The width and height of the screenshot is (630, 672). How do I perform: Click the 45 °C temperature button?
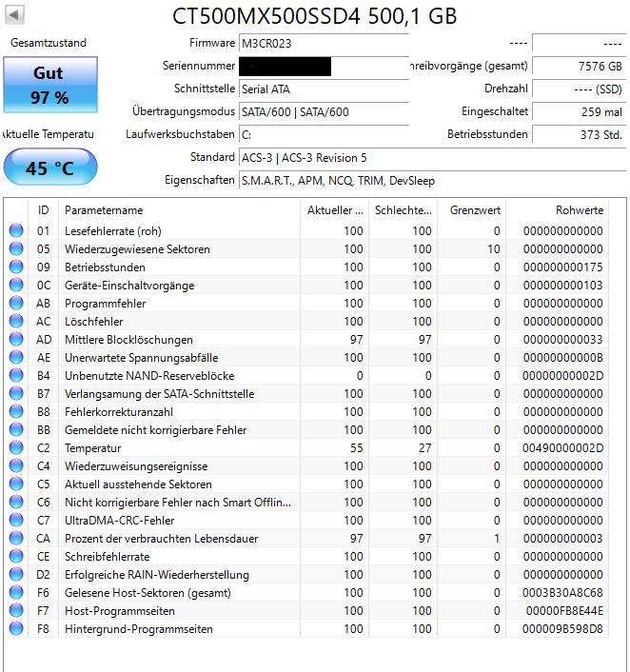(x=50, y=168)
